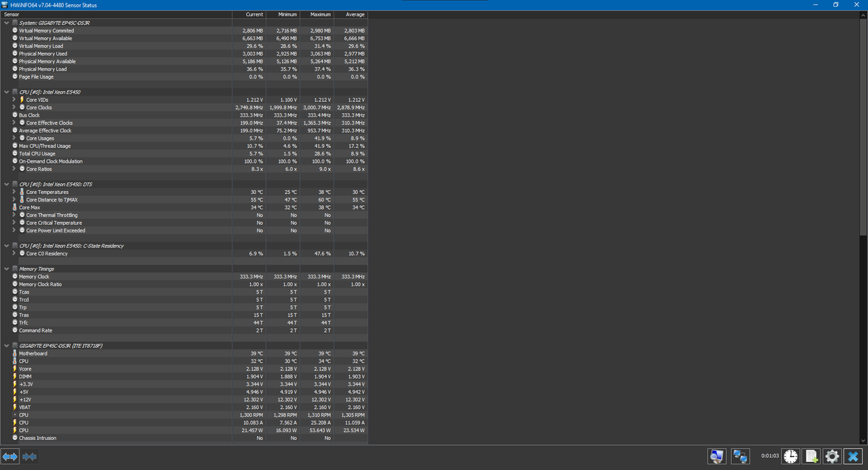The height and width of the screenshot is (470, 868).
Task: Open the remote network computers icon
Action: click(x=740, y=456)
